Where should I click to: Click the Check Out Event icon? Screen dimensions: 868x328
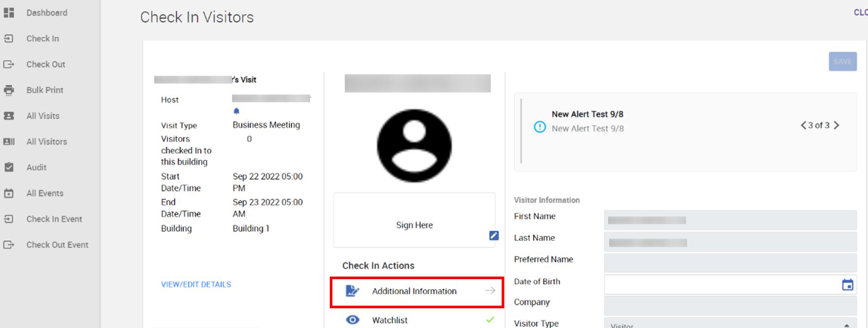click(x=9, y=245)
